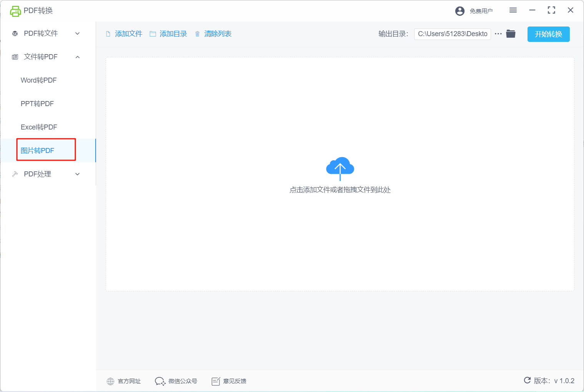Click the three-dots browse output path icon

coord(498,34)
